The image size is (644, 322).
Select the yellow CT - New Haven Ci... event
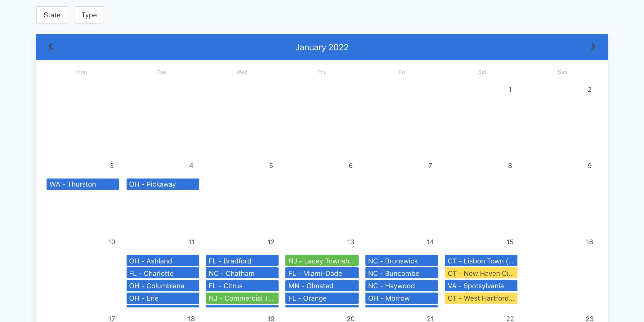(x=481, y=273)
